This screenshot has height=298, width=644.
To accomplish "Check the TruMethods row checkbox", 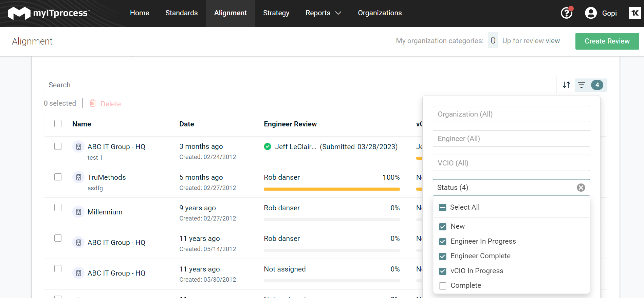I will coord(58,177).
